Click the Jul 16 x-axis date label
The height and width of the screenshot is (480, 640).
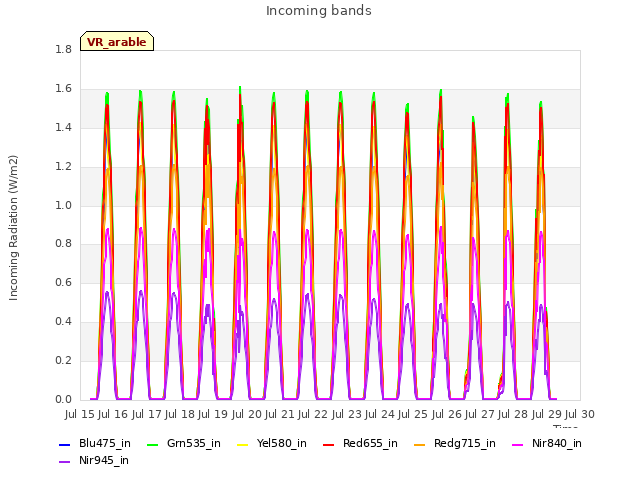113,414
